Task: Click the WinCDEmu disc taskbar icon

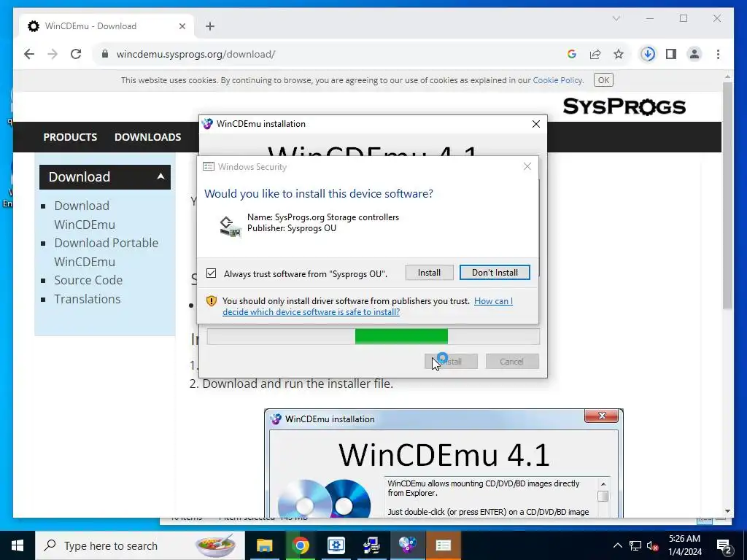Action: [407, 545]
